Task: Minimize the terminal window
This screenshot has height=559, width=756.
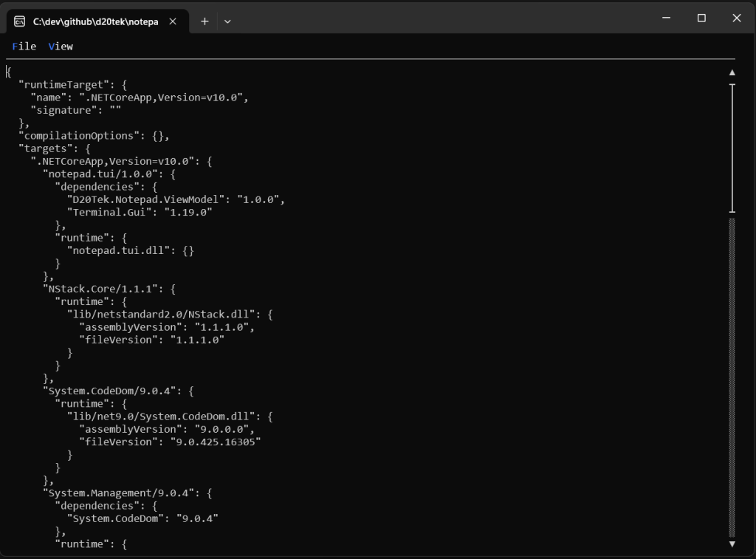Action: (x=667, y=18)
